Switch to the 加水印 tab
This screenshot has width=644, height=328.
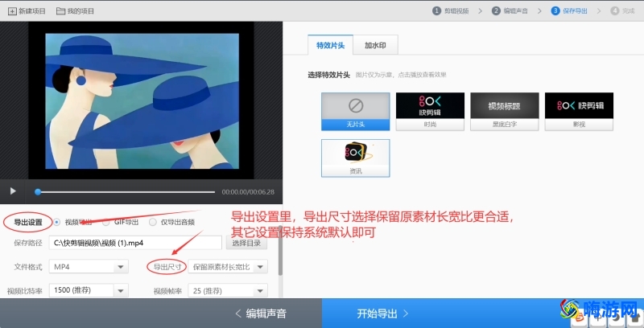point(375,46)
